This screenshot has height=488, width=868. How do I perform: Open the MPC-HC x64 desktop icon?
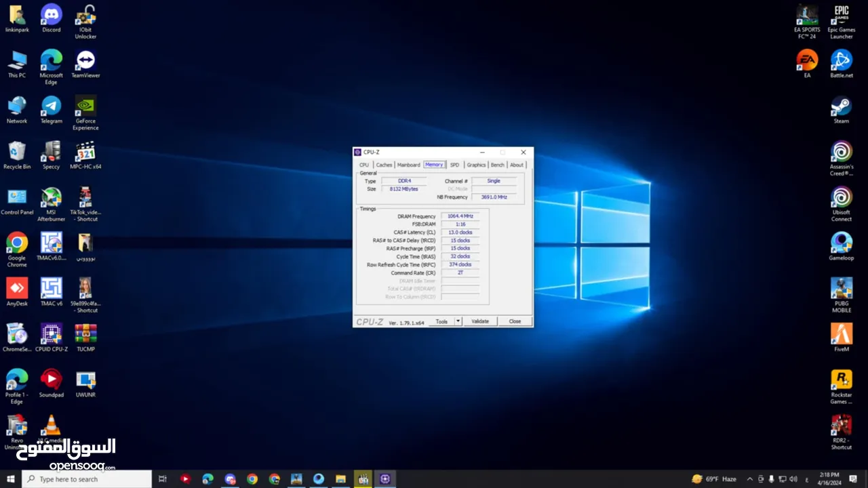point(85,155)
